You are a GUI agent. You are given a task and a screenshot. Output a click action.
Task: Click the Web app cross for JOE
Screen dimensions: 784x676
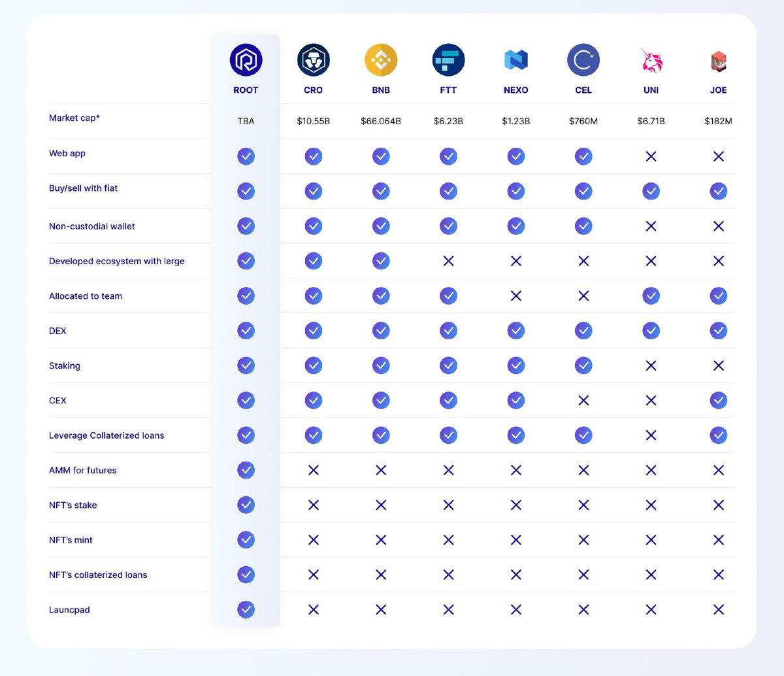[x=719, y=156]
